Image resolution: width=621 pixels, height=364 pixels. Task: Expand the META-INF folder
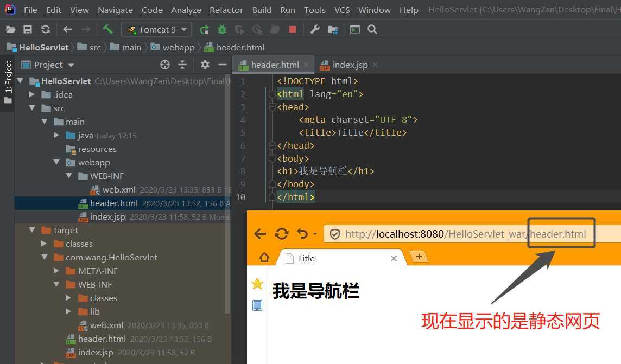(x=56, y=271)
